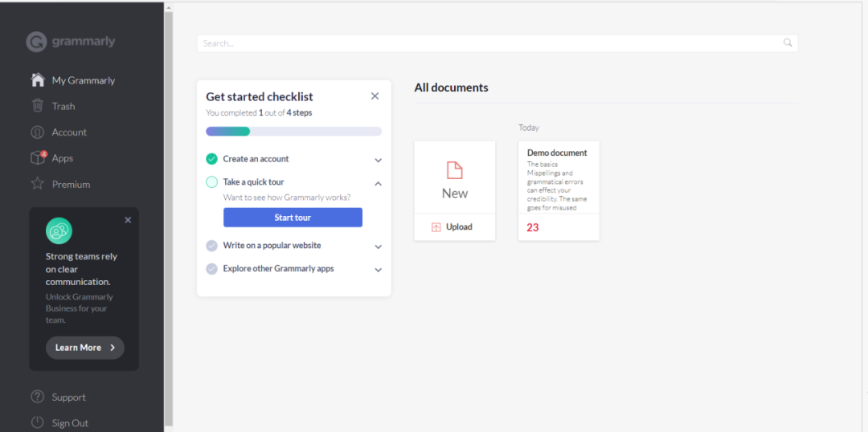Click the Create an account checkmark

tap(211, 159)
